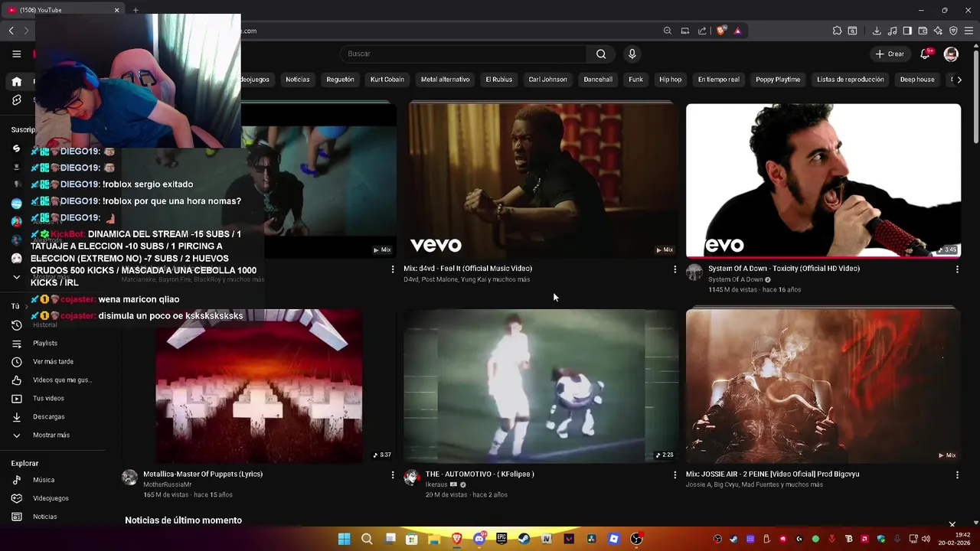
Task: Select the Dancehall filter chip
Action: click(x=598, y=80)
